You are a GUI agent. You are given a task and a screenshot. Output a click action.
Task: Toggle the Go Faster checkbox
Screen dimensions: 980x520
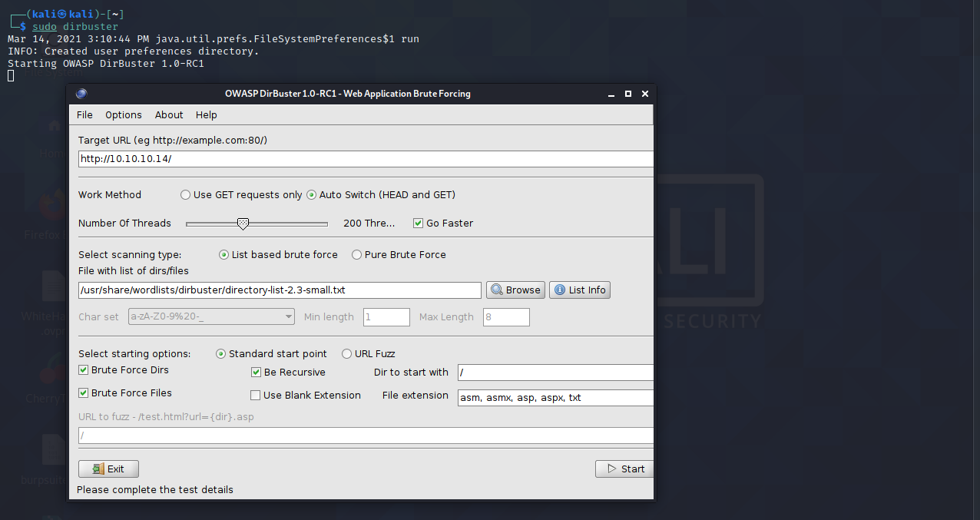click(x=419, y=224)
